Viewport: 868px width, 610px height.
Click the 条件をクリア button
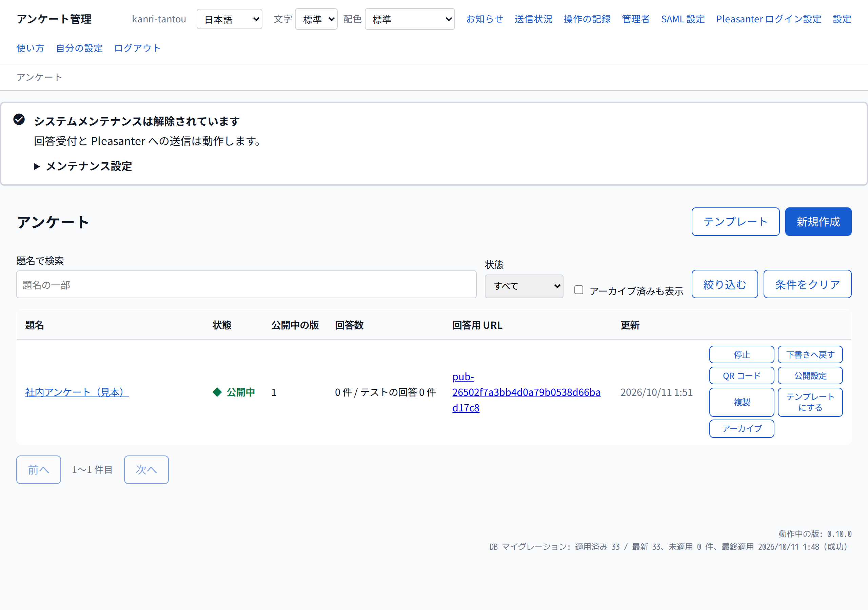pyautogui.click(x=807, y=284)
